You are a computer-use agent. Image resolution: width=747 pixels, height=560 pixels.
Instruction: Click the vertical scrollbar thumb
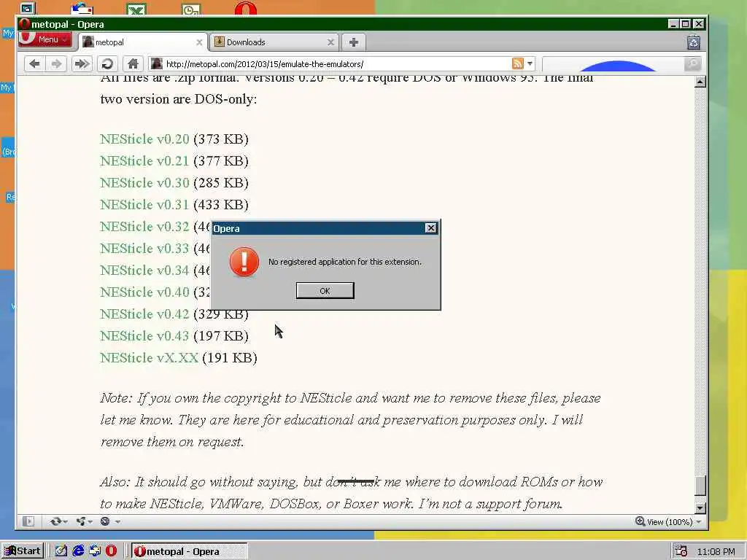[x=700, y=486]
